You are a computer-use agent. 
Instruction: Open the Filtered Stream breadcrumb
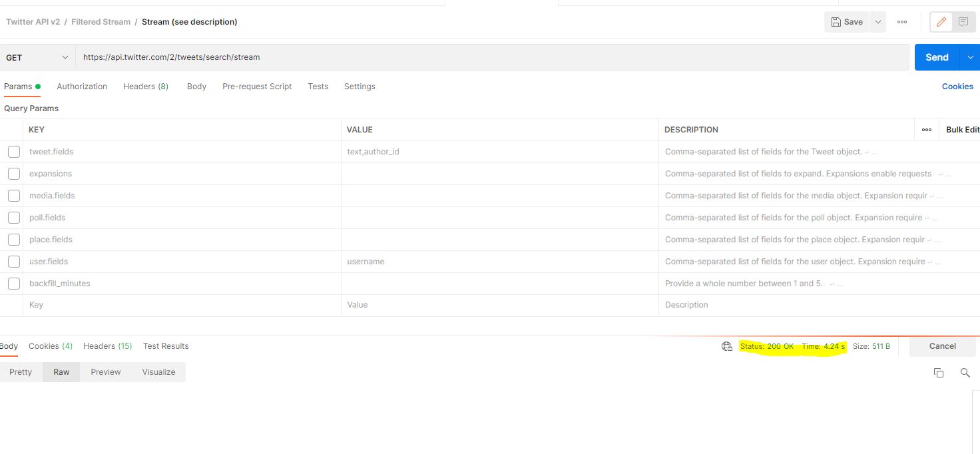tap(101, 22)
